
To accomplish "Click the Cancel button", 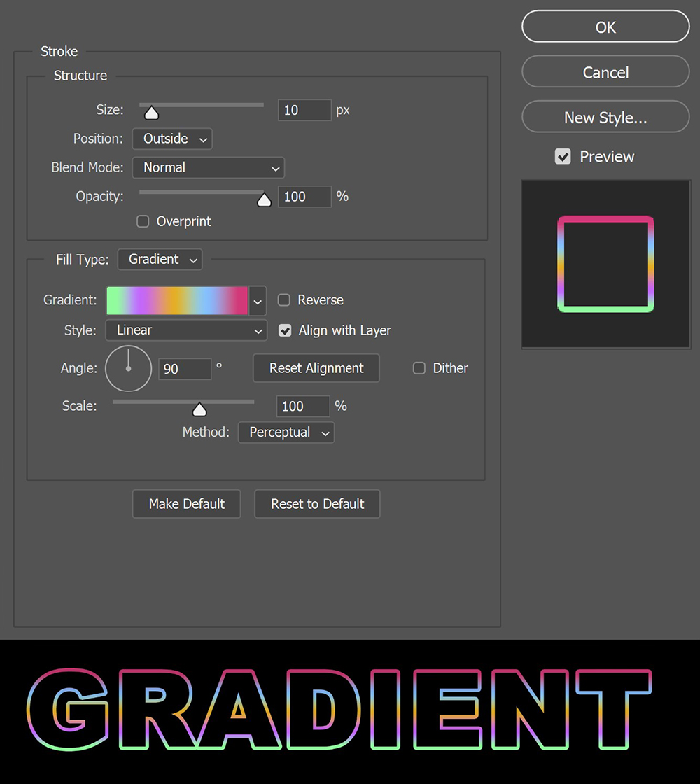I will click(x=605, y=71).
